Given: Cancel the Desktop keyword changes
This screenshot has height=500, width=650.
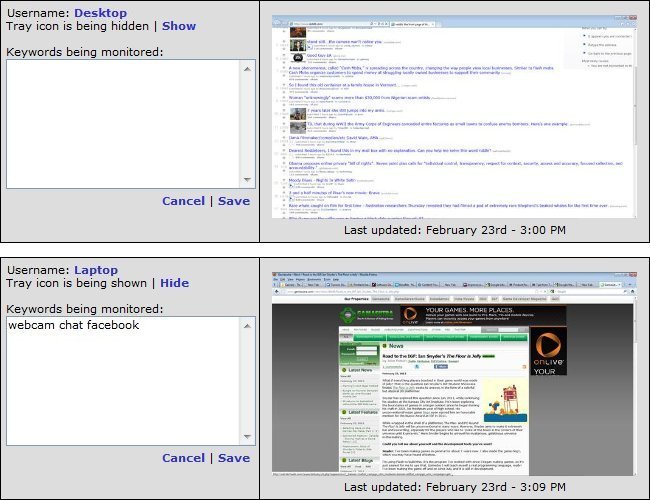Looking at the screenshot, I should click(x=183, y=201).
